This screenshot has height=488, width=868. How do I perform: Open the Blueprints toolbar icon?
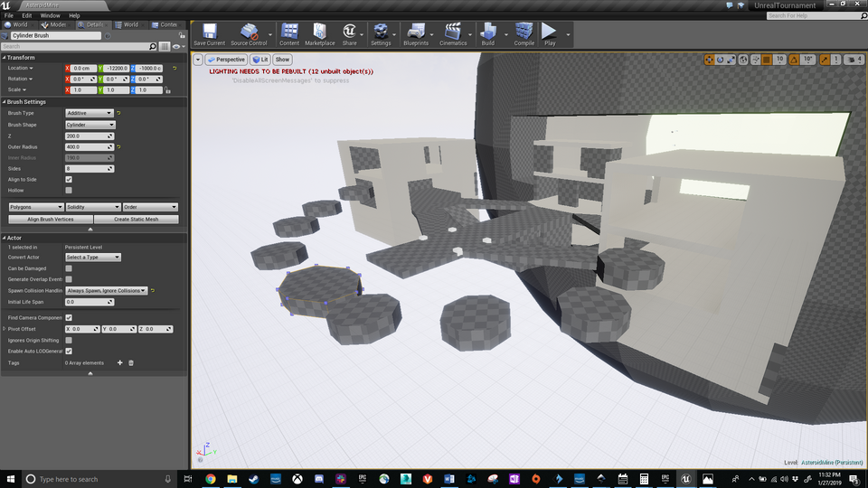click(416, 34)
